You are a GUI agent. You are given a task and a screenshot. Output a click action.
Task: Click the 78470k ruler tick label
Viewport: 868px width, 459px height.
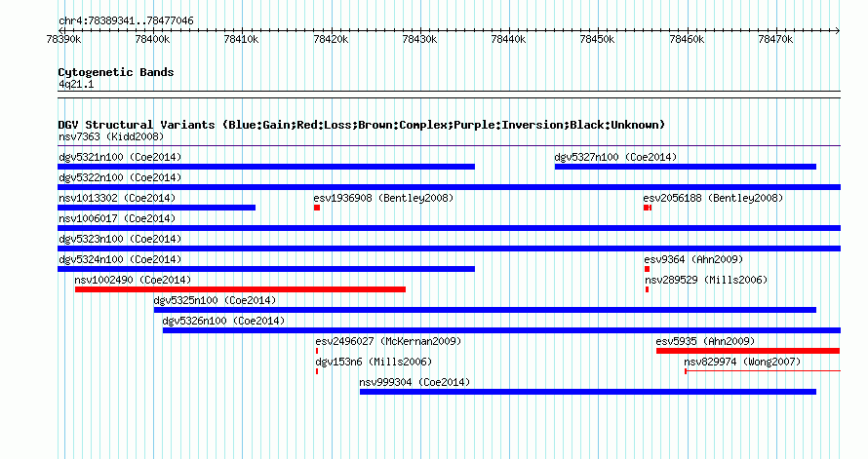click(x=775, y=40)
